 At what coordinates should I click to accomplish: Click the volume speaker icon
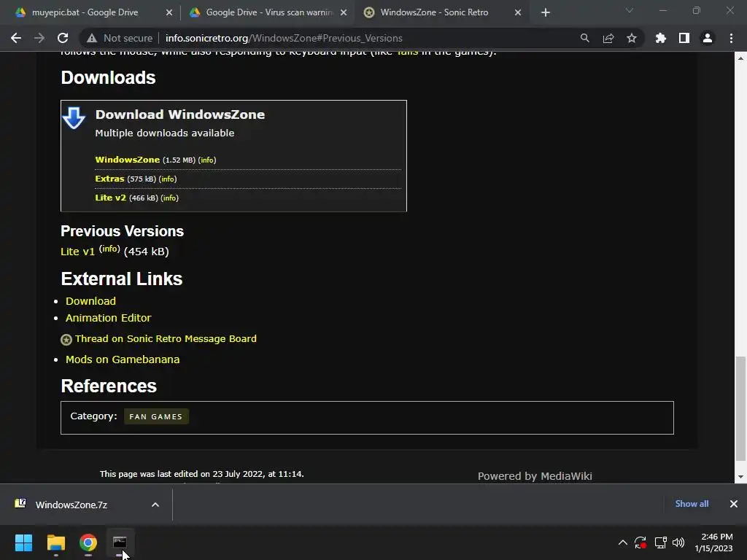point(678,542)
